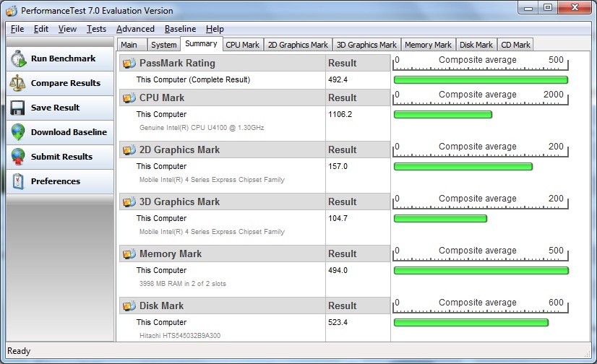Click the CPU Mark header icon
The width and height of the screenshot is (597, 364).
pyautogui.click(x=129, y=97)
